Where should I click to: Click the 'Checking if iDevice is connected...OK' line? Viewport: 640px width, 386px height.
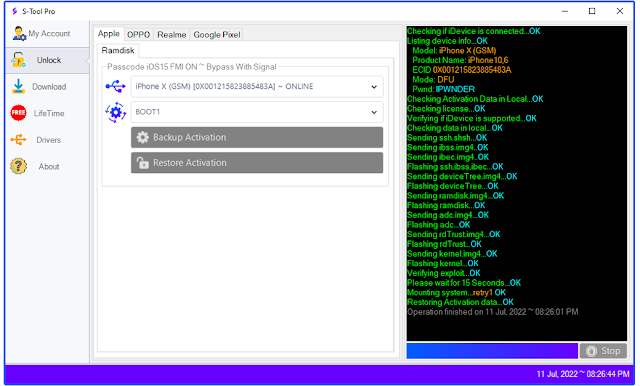click(473, 31)
